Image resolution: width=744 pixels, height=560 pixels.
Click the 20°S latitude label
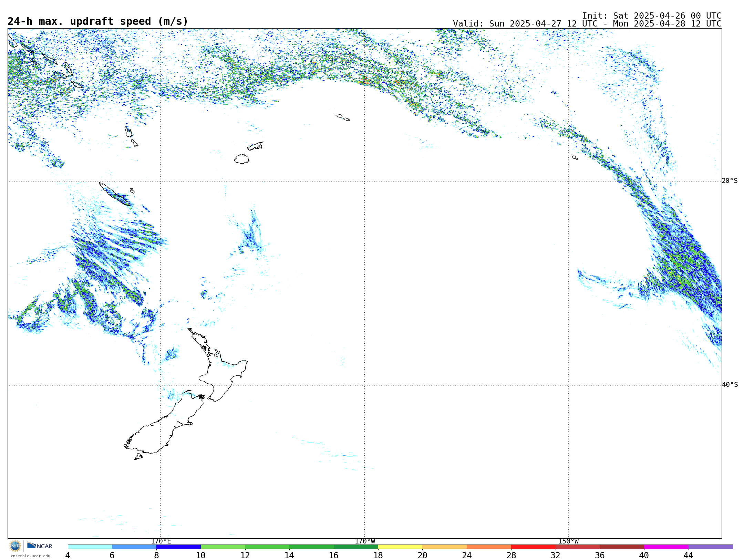[x=730, y=181]
